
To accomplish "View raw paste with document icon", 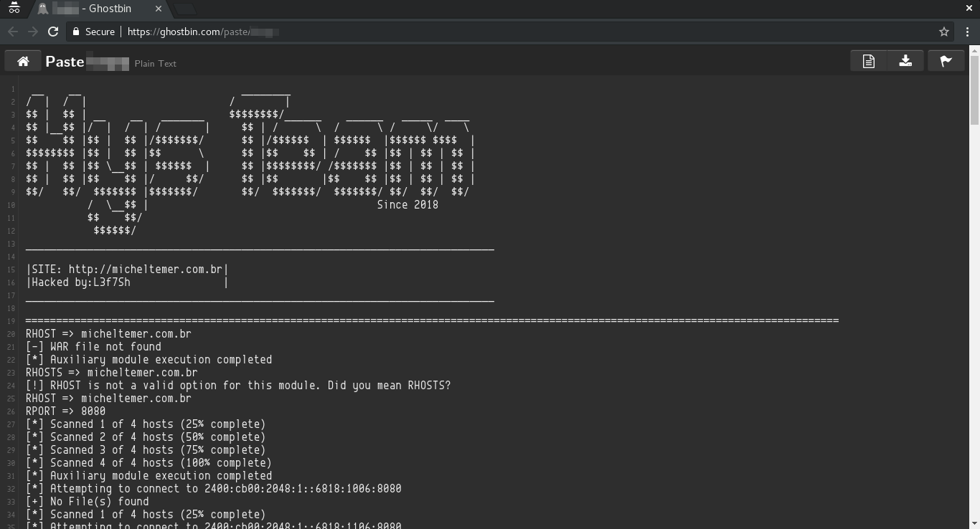I will click(869, 62).
